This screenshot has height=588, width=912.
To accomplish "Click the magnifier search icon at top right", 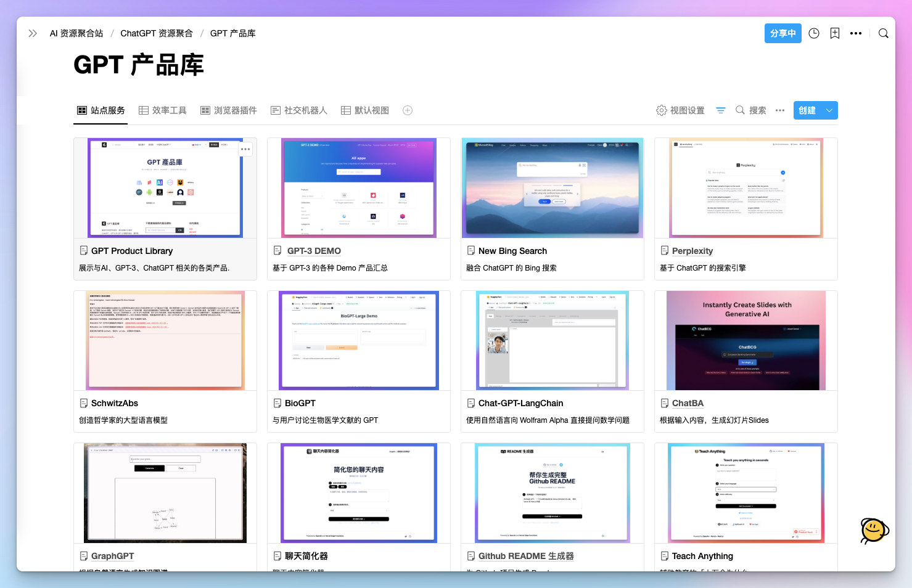I will pyautogui.click(x=884, y=33).
